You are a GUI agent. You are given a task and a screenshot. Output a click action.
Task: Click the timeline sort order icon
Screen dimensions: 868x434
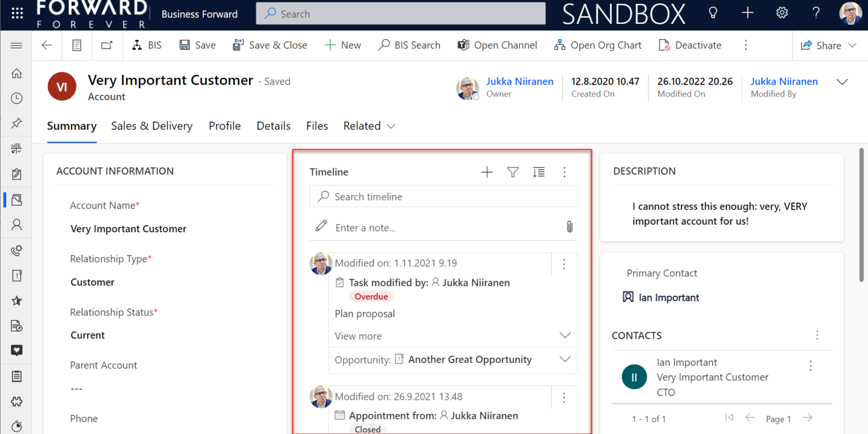pyautogui.click(x=538, y=173)
